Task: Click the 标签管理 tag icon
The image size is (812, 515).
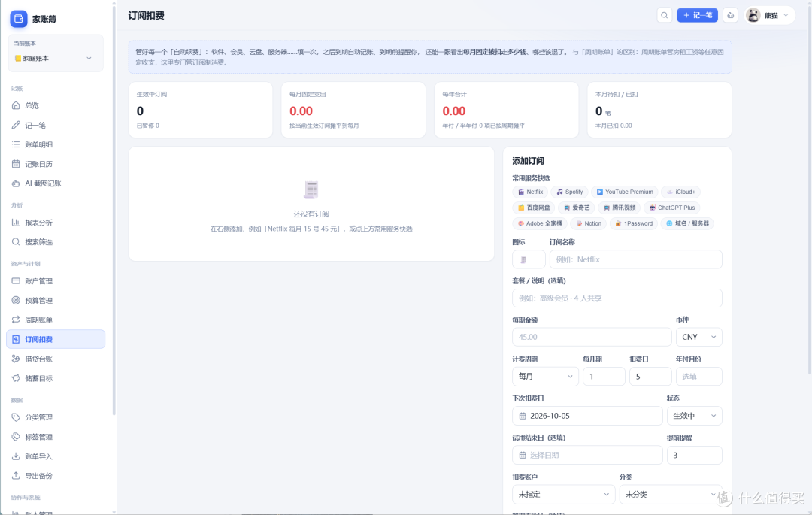Action: (x=16, y=437)
